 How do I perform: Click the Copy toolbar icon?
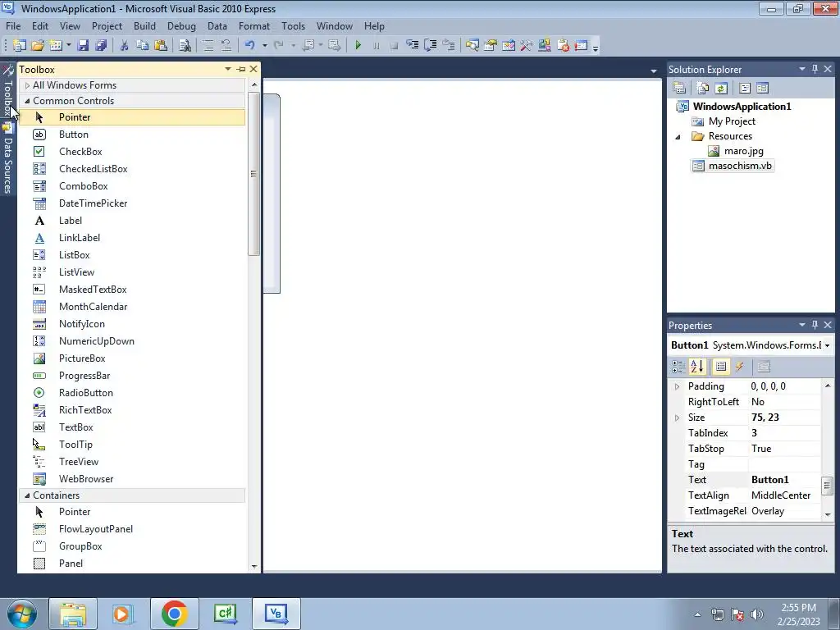142,46
